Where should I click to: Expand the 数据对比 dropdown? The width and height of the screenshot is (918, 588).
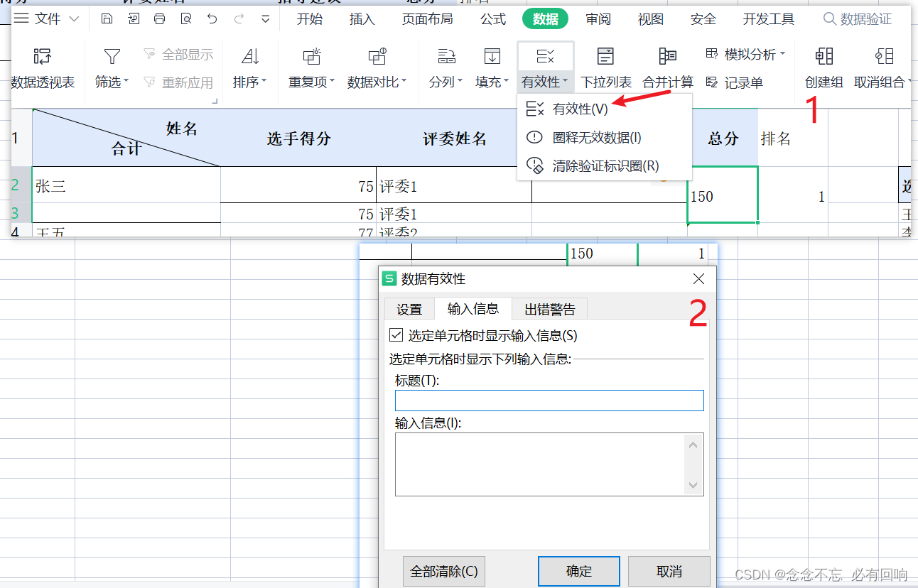point(404,82)
